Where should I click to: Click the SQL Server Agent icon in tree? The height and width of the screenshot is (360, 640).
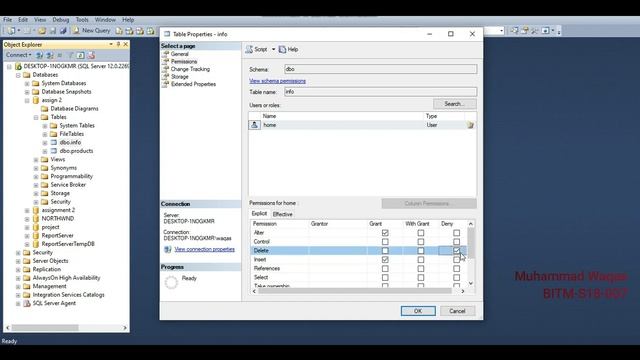click(27, 303)
